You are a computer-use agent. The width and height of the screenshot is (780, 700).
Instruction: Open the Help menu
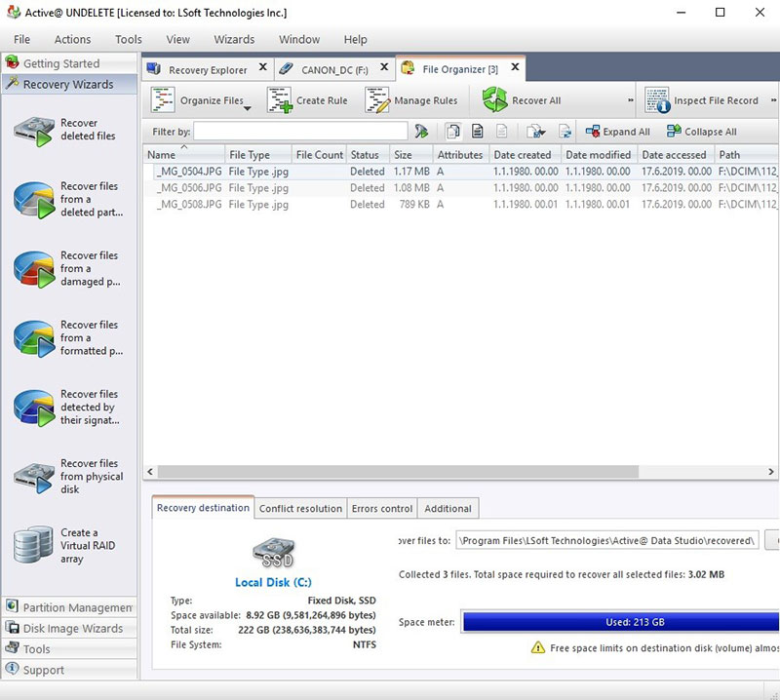(x=355, y=39)
